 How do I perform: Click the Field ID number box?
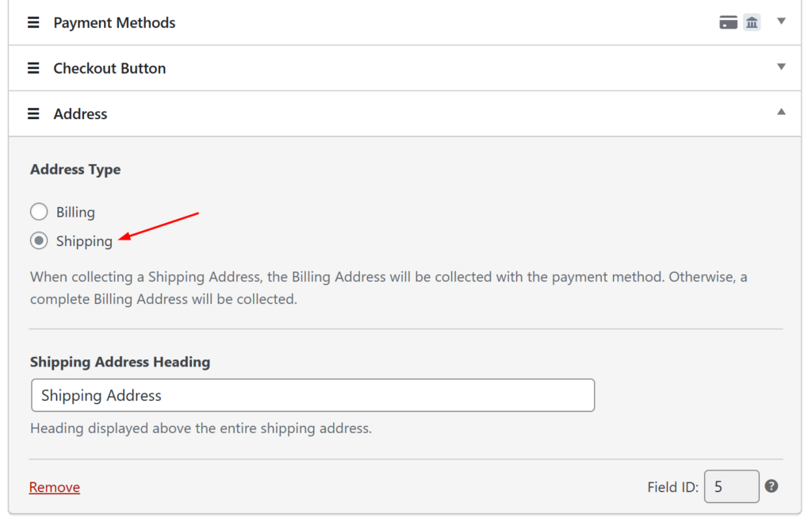click(731, 486)
